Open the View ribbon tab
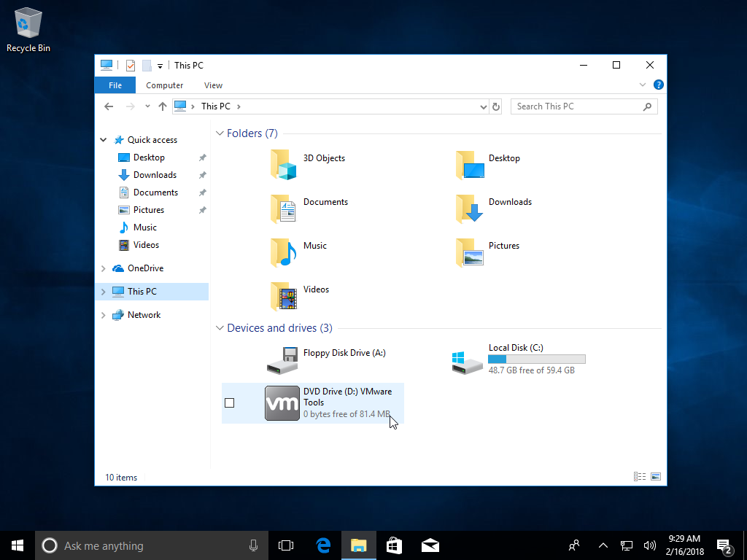This screenshot has width=747, height=560. point(213,85)
